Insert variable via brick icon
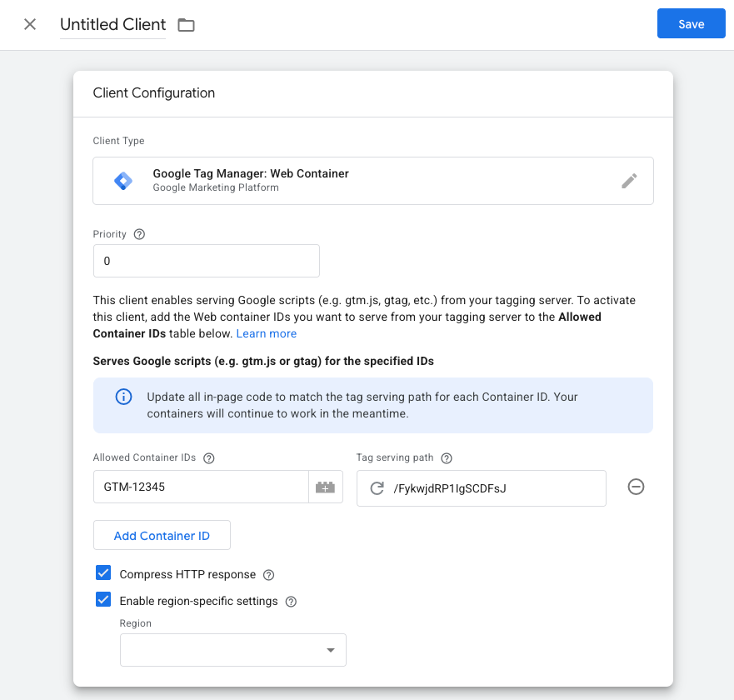The height and width of the screenshot is (700, 734). [x=325, y=487]
